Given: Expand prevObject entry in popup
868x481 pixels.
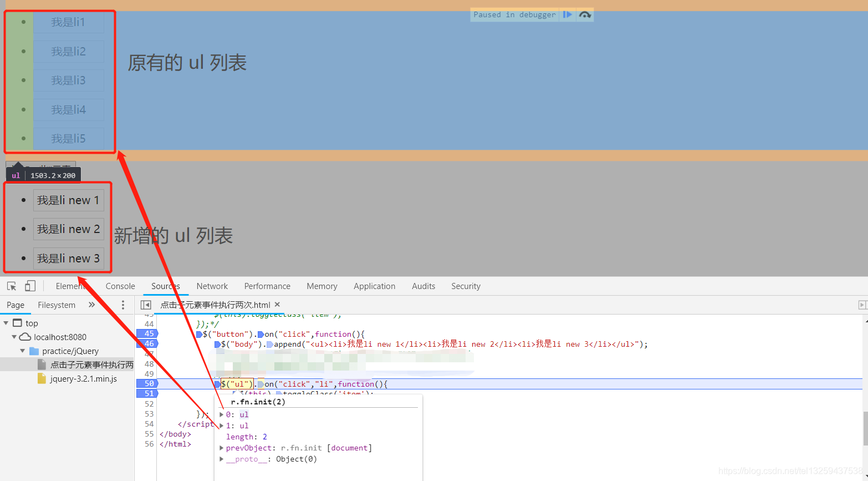Looking at the screenshot, I should point(222,448).
